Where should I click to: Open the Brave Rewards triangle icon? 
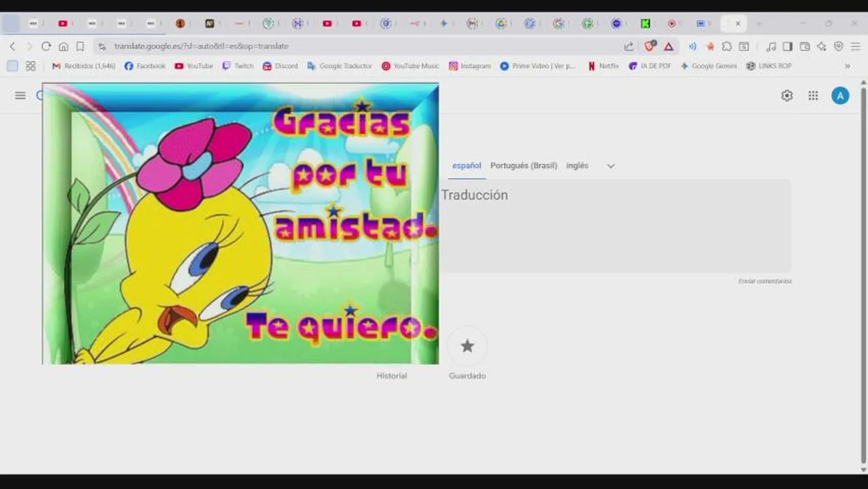[x=668, y=46]
